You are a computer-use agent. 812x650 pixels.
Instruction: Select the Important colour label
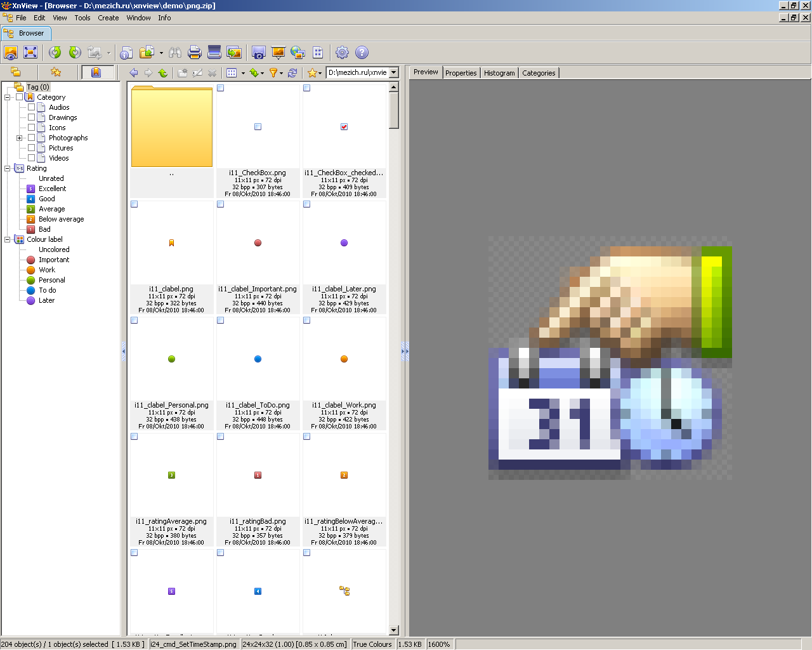54,260
